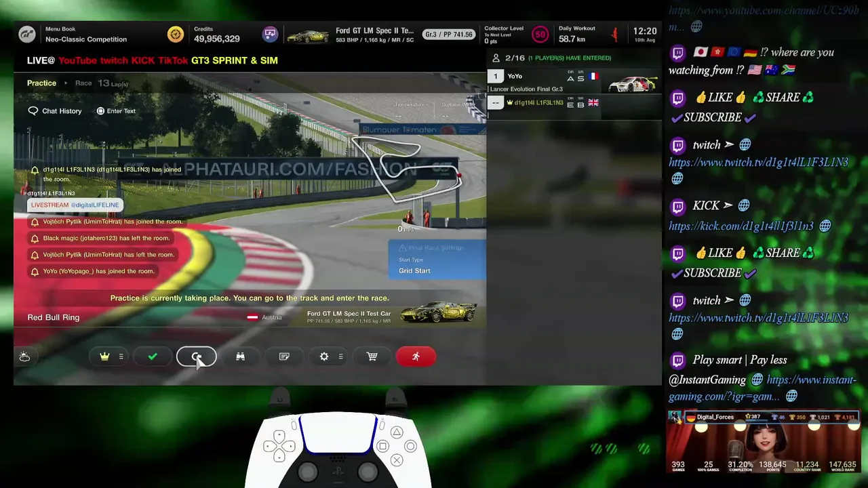Click the Daily Workout runner icon
Image resolution: width=868 pixels, height=488 pixels.
coord(615,34)
